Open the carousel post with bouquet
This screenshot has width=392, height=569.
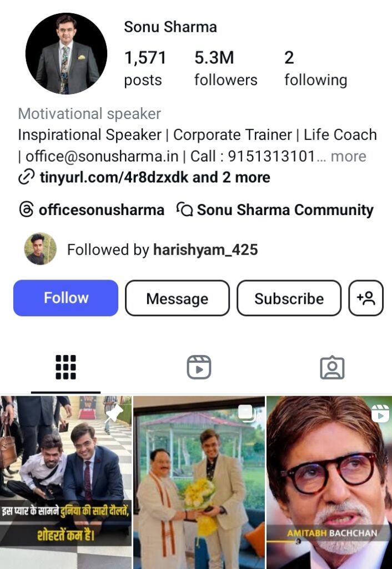[199, 483]
